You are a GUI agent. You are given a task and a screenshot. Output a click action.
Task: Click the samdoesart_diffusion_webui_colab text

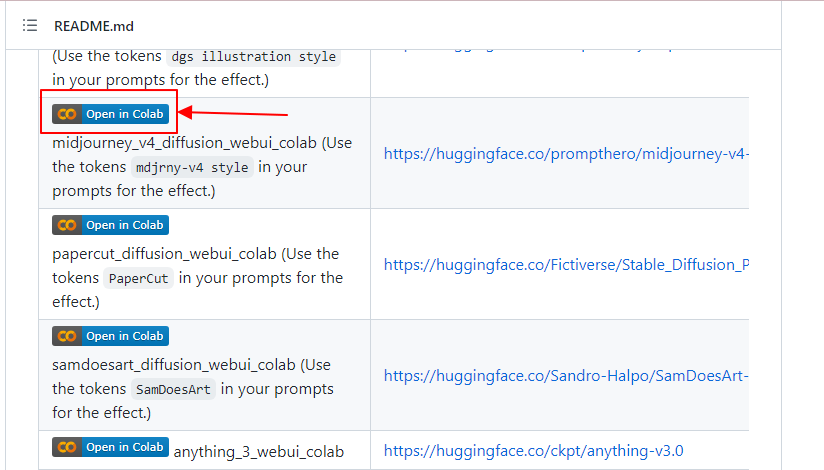pos(174,365)
